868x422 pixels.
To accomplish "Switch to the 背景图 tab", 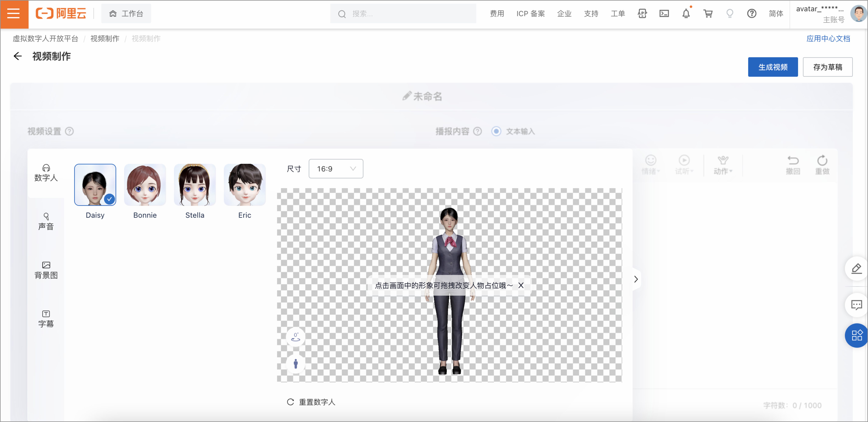I will pos(46,270).
